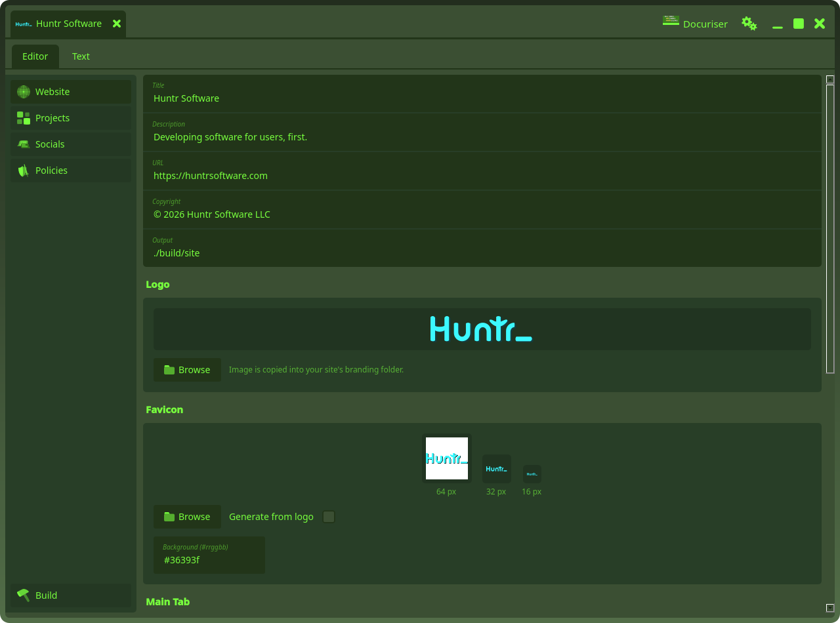
Task: Click the URL input field
Action: [x=482, y=171]
